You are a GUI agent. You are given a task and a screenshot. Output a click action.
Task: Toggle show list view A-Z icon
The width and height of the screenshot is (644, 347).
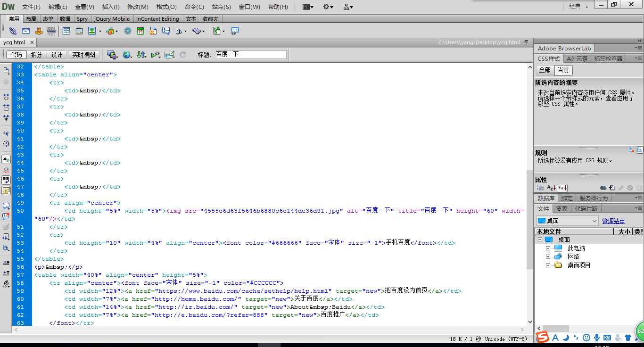coord(551,188)
